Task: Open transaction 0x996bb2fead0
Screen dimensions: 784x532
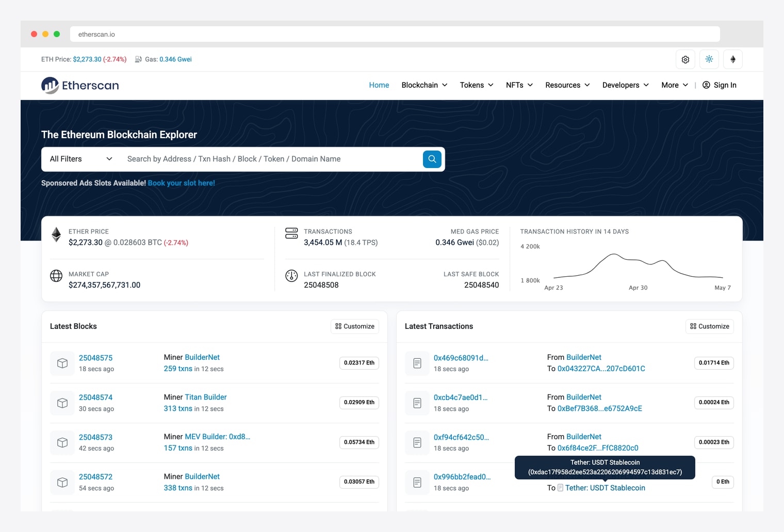Action: click(x=463, y=477)
